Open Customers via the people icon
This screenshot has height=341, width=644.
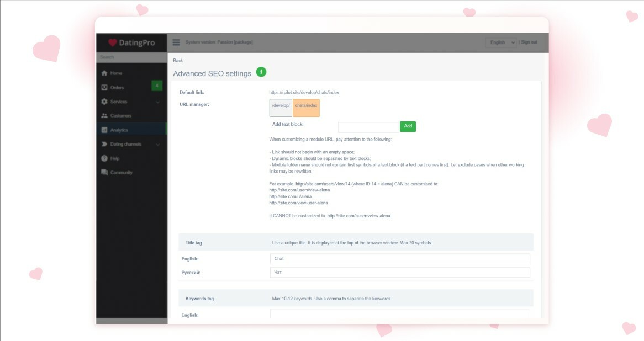pos(105,116)
